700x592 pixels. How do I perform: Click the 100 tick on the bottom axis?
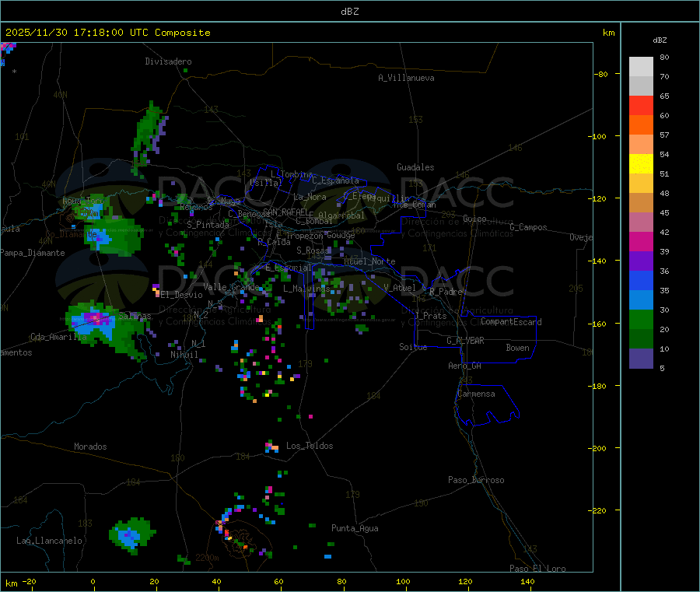point(403,581)
